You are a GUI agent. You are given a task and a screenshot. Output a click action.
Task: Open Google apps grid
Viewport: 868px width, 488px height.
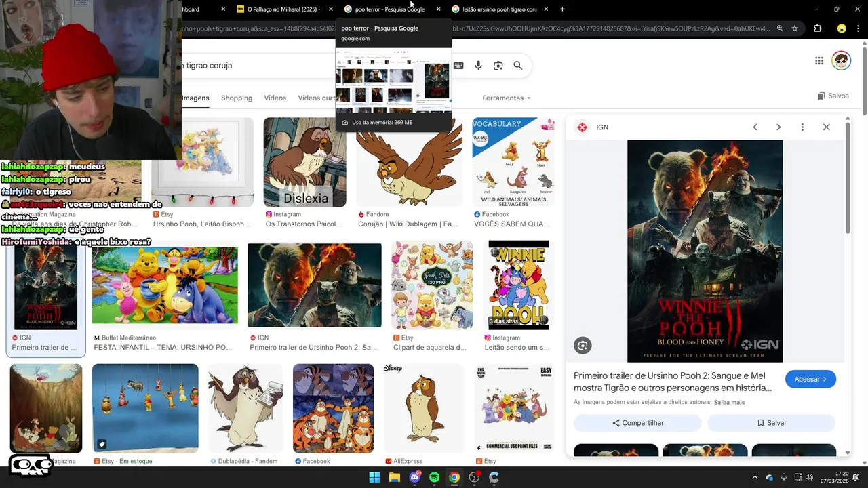819,61
